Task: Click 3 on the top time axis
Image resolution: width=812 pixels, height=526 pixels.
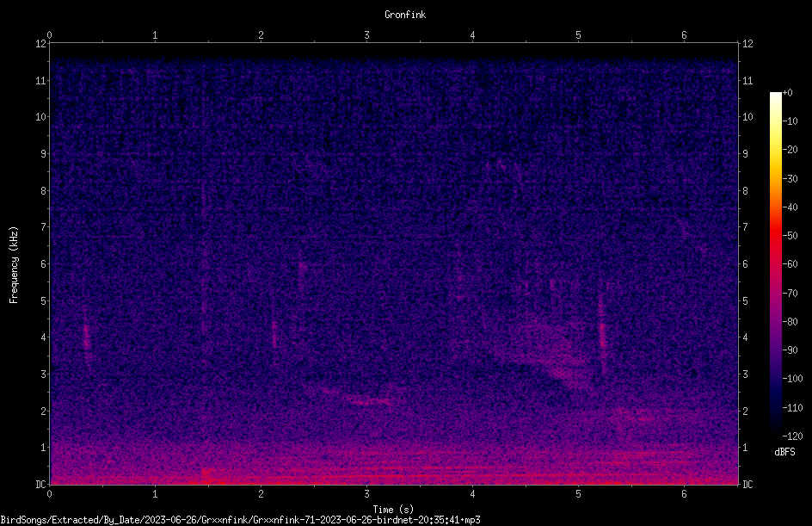Action: coord(366,35)
